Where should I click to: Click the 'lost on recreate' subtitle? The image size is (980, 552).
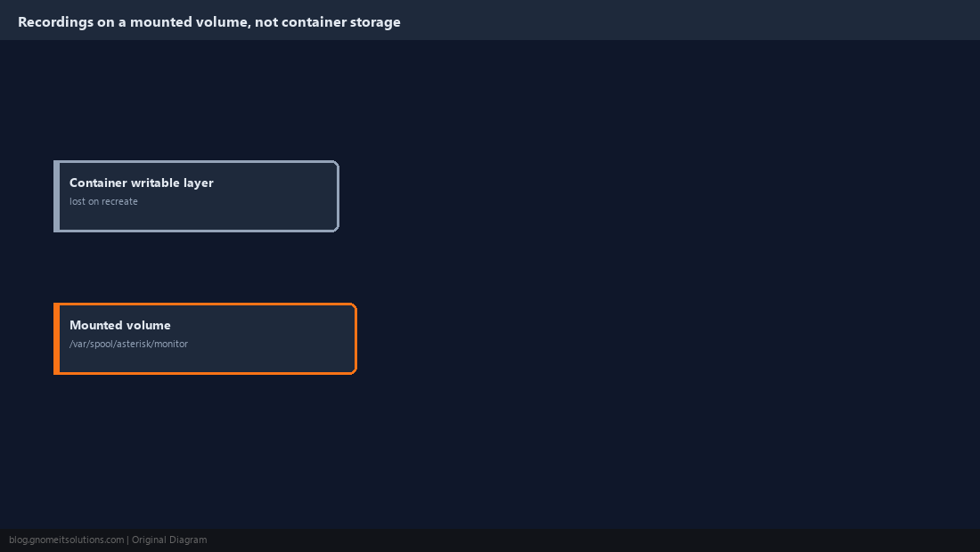(x=103, y=201)
